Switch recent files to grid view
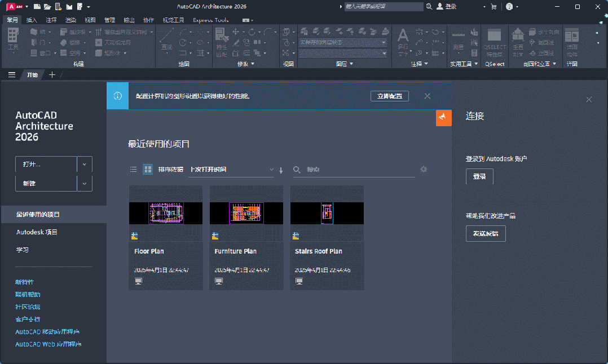Screen dimensions: 608x364 point(148,169)
